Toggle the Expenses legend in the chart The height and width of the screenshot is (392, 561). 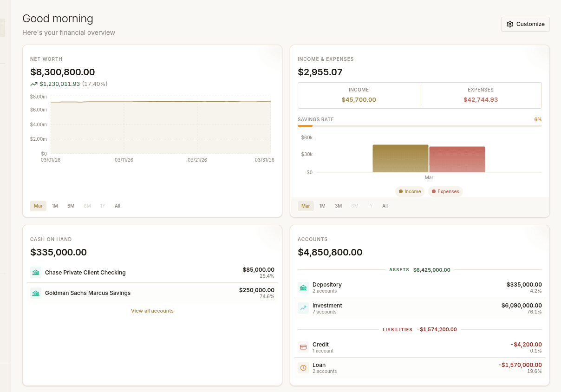pos(445,191)
